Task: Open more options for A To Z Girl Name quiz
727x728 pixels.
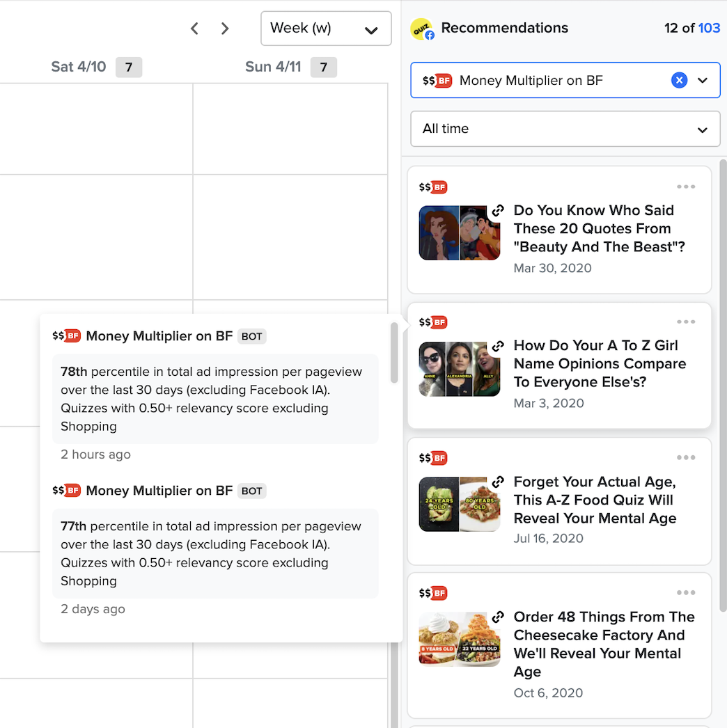Action: tap(686, 322)
